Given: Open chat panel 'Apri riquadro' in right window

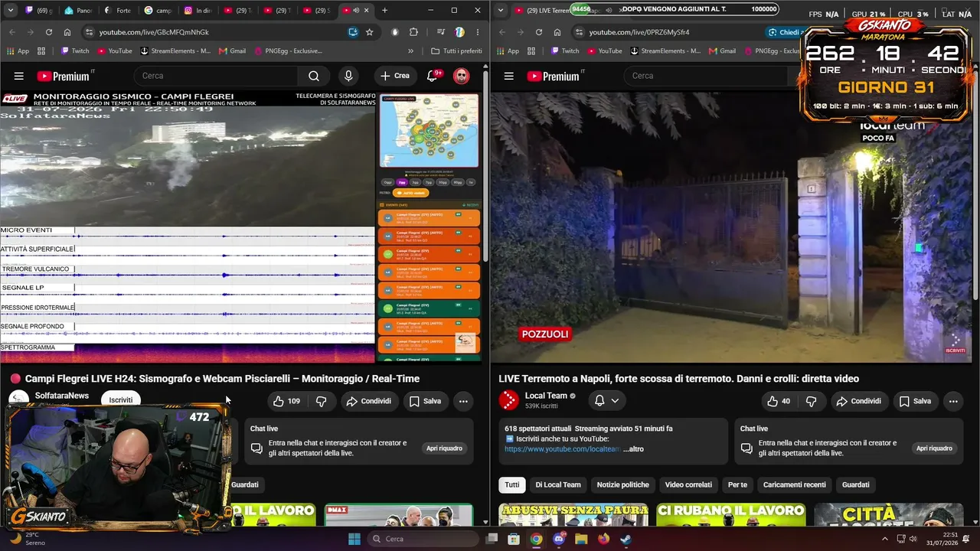Looking at the screenshot, I should point(934,448).
